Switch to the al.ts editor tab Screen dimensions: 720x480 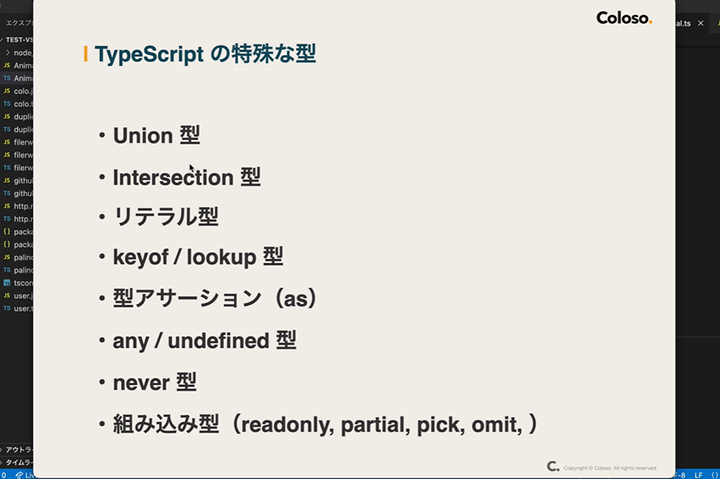pos(683,23)
